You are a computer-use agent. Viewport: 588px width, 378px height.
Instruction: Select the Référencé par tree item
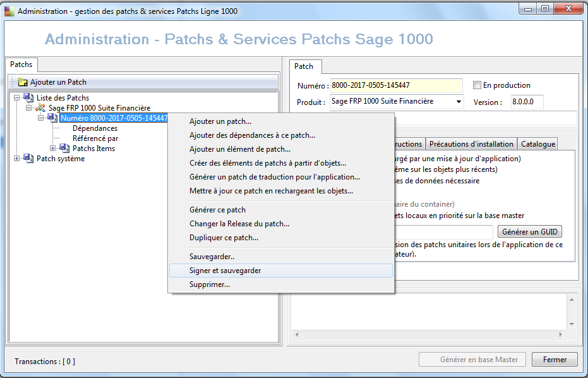click(x=95, y=138)
